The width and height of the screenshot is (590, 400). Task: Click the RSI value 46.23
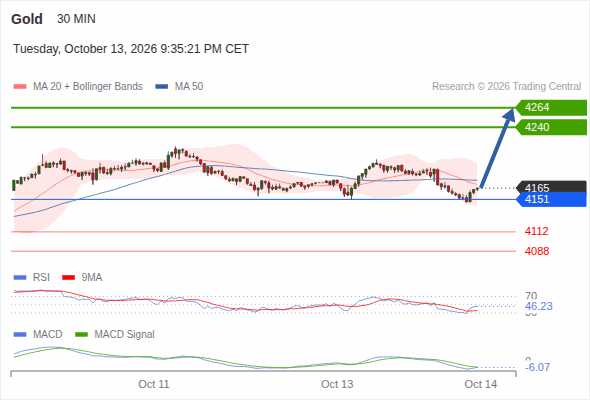pos(539,306)
